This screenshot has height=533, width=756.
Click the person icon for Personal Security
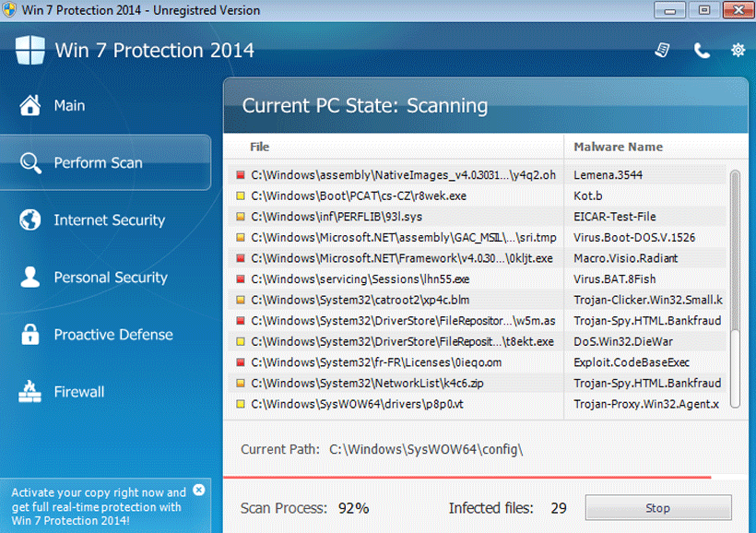click(x=30, y=278)
